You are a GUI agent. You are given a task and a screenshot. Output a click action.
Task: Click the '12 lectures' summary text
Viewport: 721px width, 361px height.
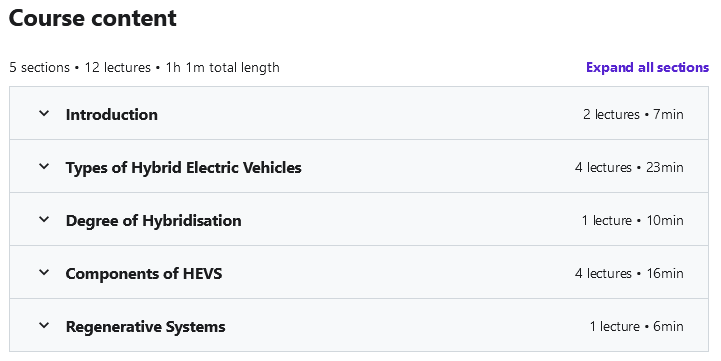click(118, 68)
